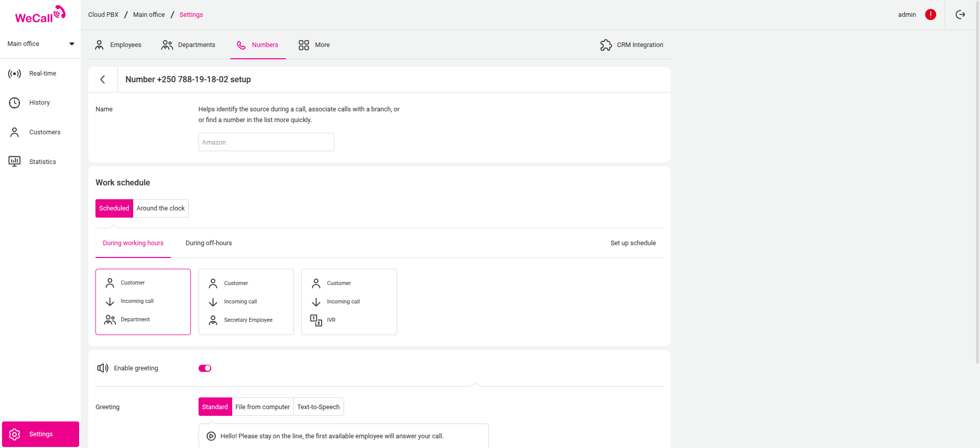Viewport: 980px width, 448px height.
Task: Click the red alert notification icon
Action: click(930, 15)
